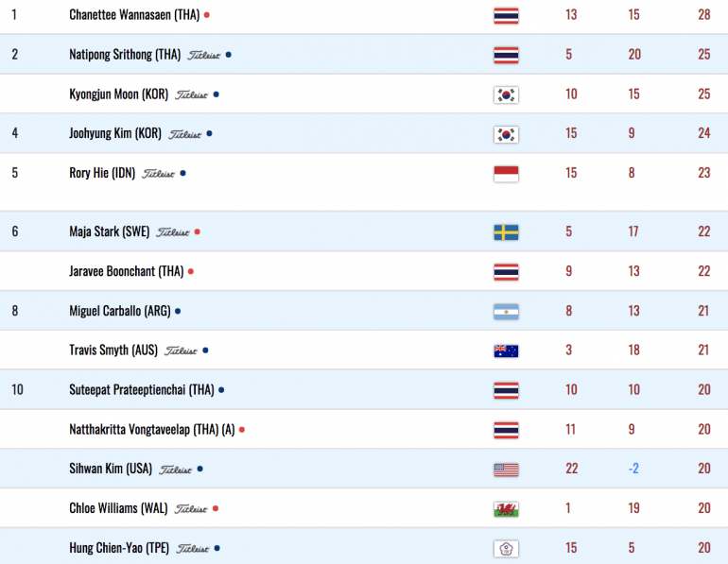
Task: Click Chinese Taipei flag beside Hung Chien-Yao
Action: [x=506, y=549]
